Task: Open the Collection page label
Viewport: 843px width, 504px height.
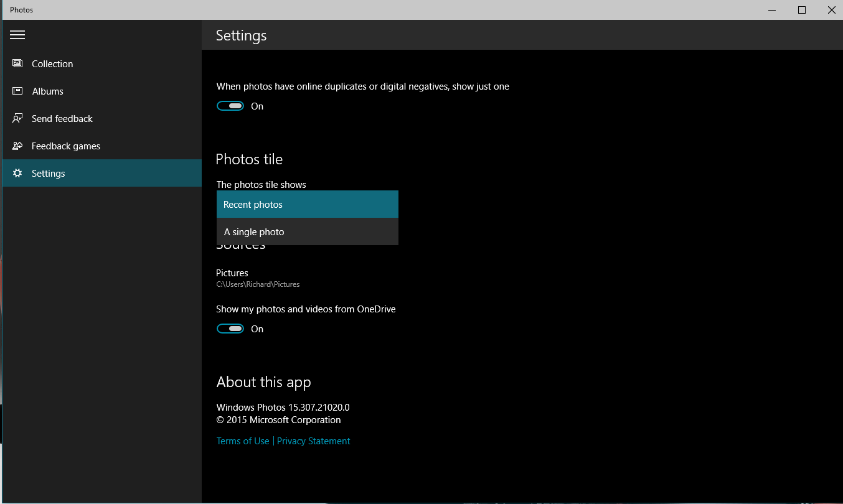Action: [52, 63]
